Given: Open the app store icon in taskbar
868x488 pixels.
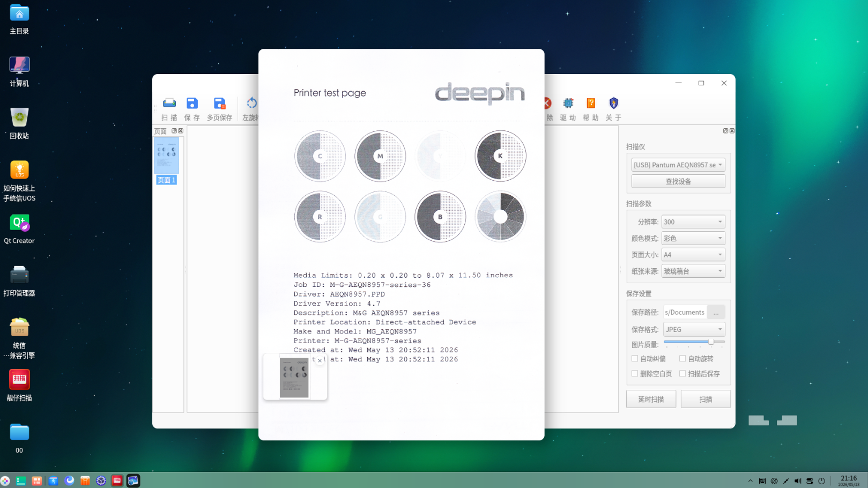Looking at the screenshot, I should [x=85, y=481].
